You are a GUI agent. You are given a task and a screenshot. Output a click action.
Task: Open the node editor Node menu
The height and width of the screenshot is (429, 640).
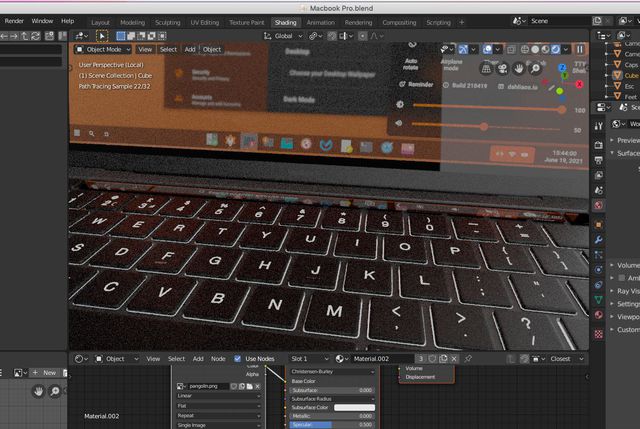tap(218, 359)
